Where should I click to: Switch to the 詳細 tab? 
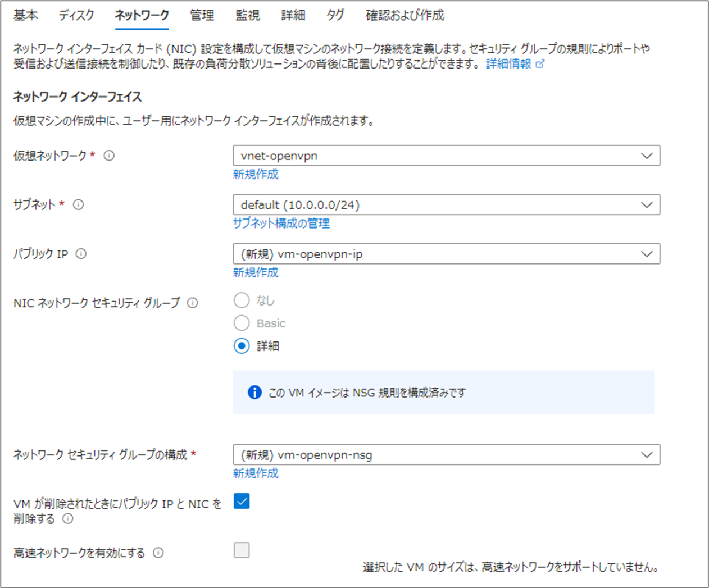tap(293, 15)
